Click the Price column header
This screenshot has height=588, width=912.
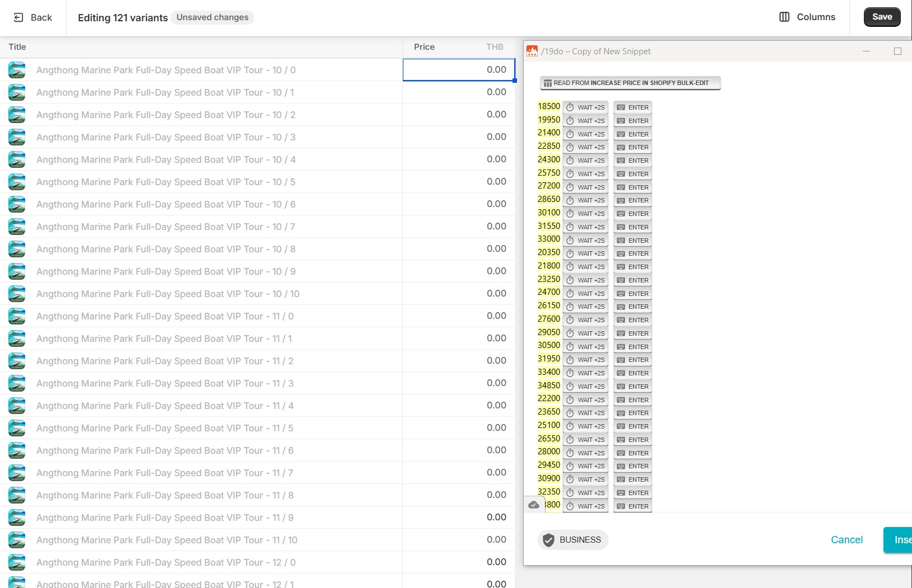point(424,47)
